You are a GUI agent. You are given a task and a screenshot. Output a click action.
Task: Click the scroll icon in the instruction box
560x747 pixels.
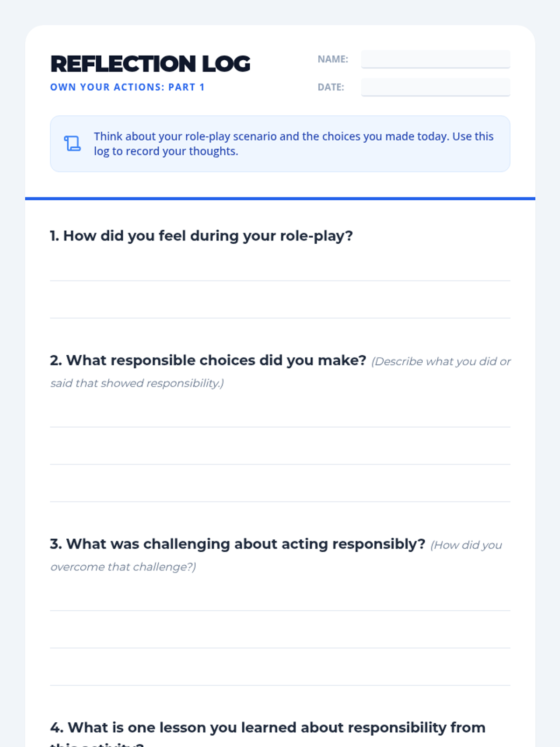click(72, 144)
